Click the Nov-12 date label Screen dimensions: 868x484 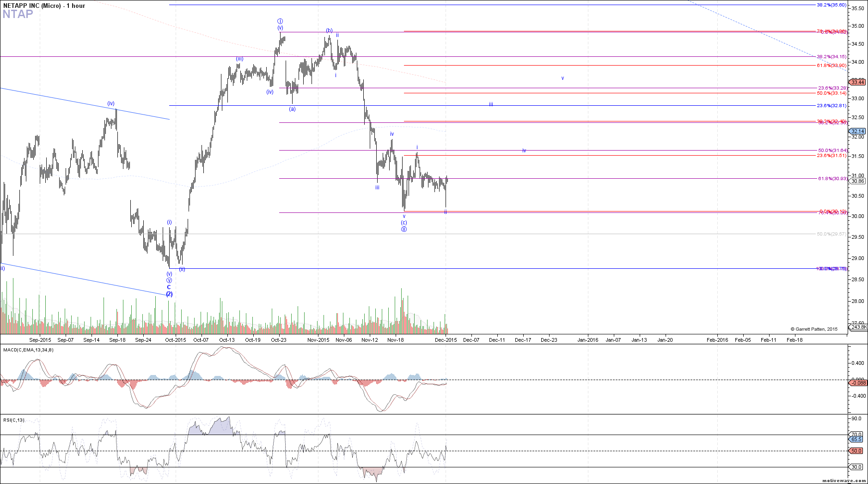370,340
